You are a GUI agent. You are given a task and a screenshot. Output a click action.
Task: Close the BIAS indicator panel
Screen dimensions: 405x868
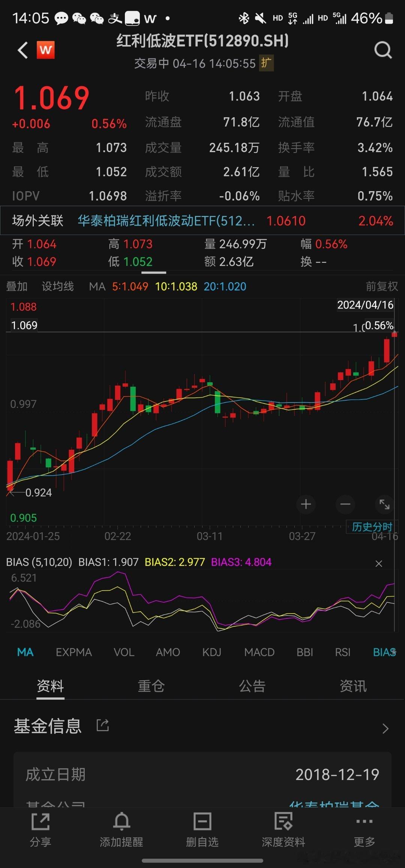pos(379,564)
